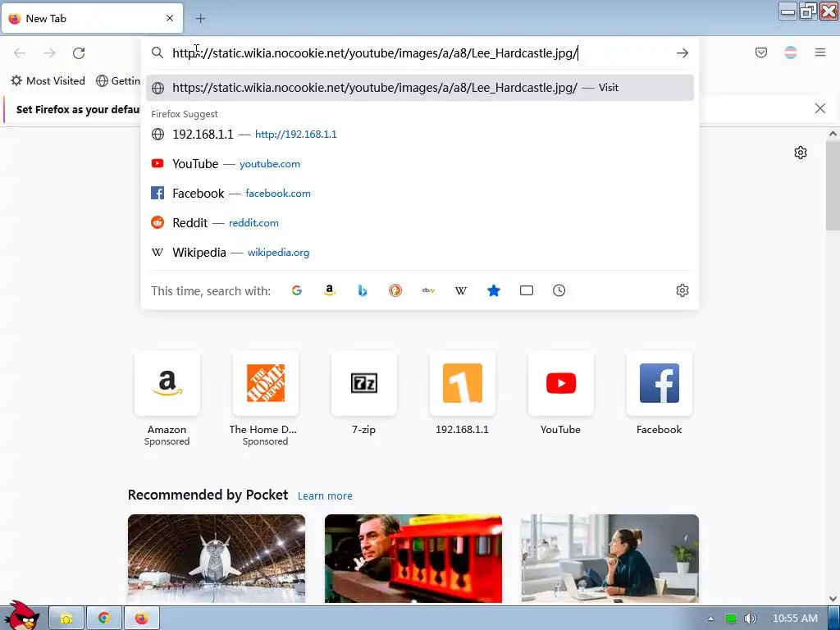The image size is (840, 630).
Task: Choose the Wikipedia suggestion row
Action: (419, 253)
